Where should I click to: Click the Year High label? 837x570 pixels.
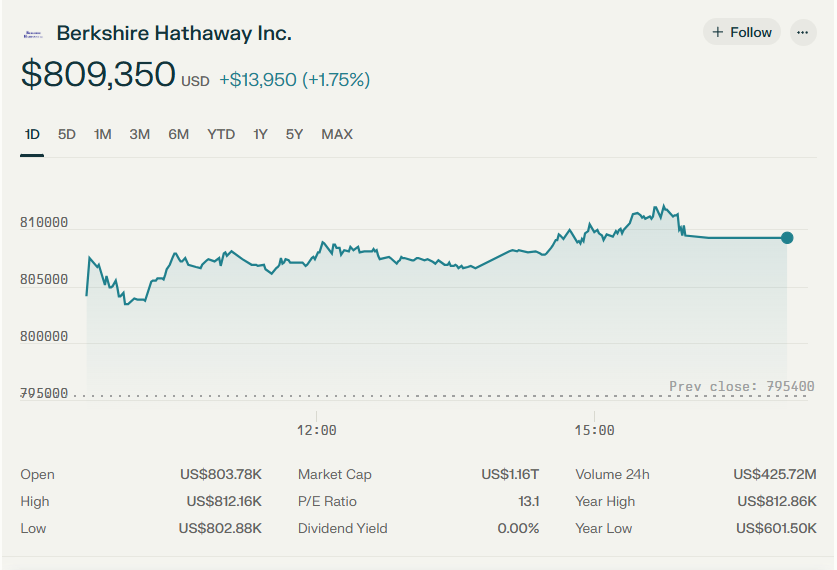(x=605, y=502)
